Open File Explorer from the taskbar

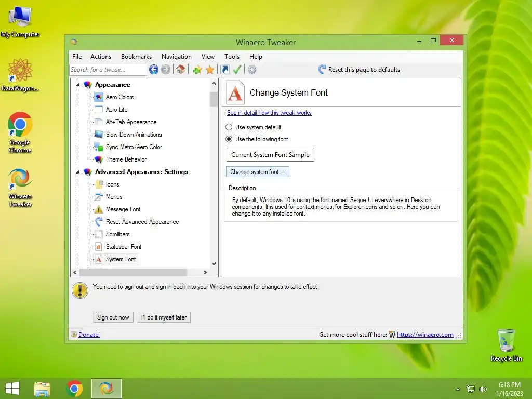click(x=42, y=389)
